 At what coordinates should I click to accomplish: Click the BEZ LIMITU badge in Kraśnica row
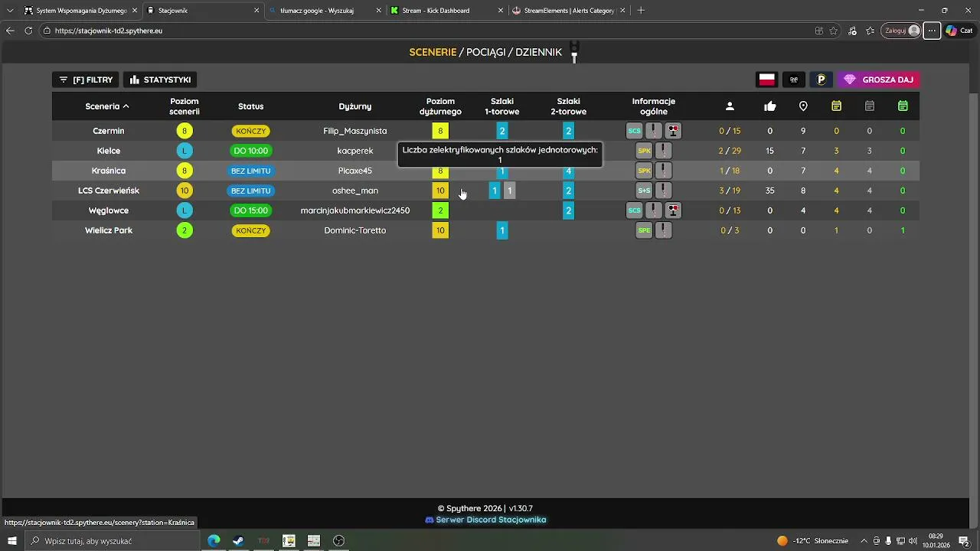click(250, 171)
